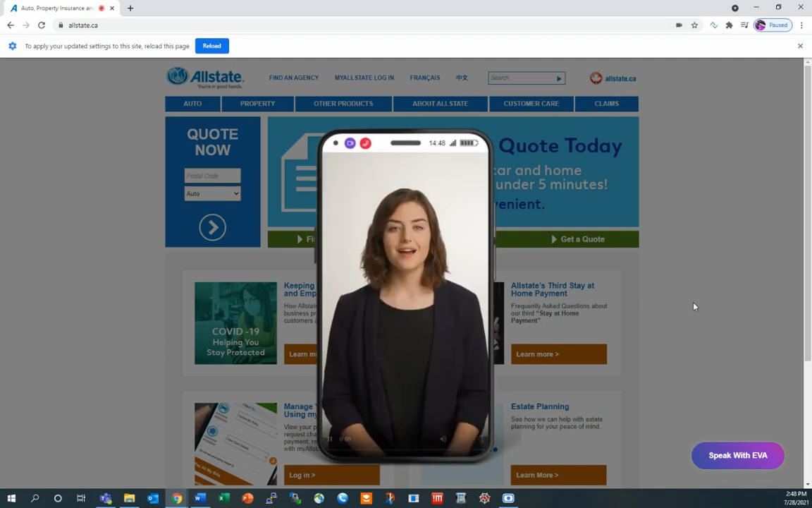Submit search with the arrow button

click(x=559, y=78)
